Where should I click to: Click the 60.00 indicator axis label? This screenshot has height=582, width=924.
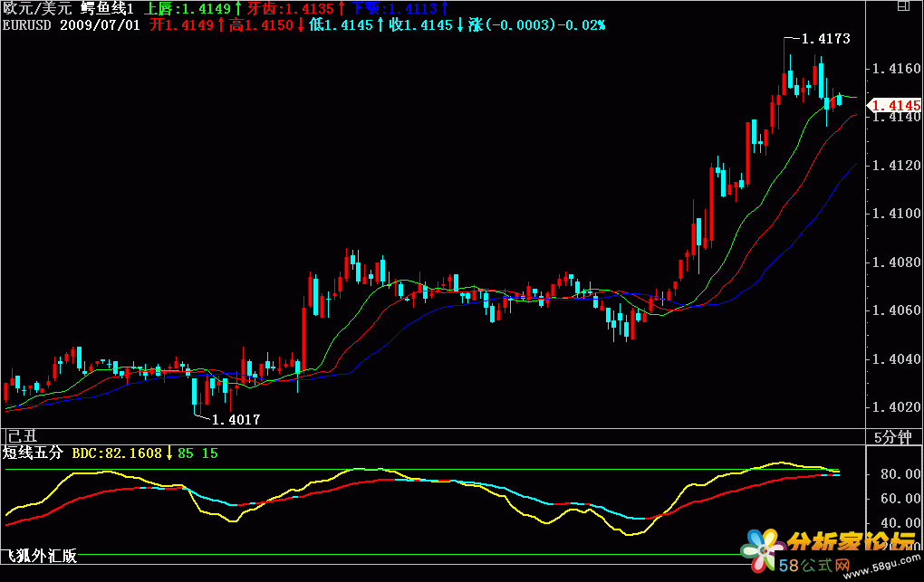click(900, 499)
